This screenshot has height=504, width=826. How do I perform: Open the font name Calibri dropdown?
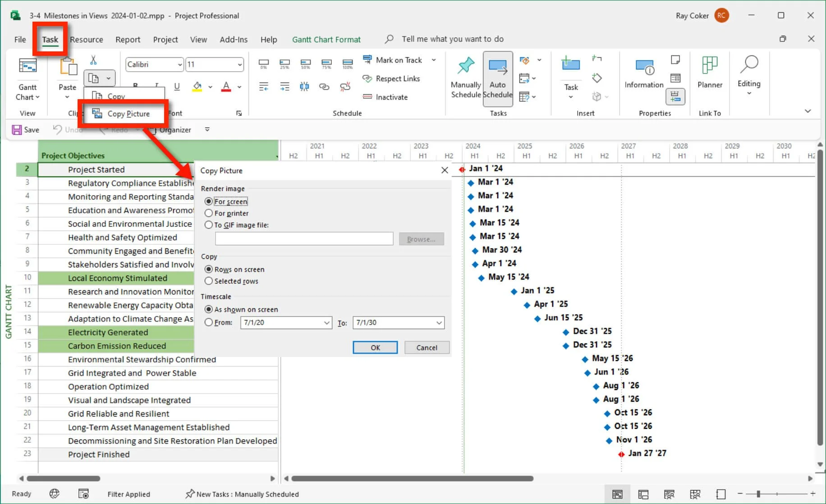pos(179,64)
